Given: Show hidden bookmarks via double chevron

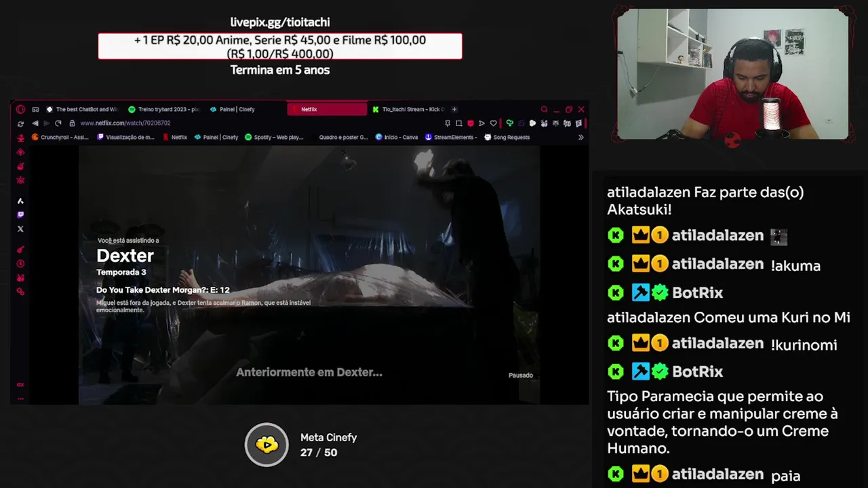Looking at the screenshot, I should coord(580,137).
